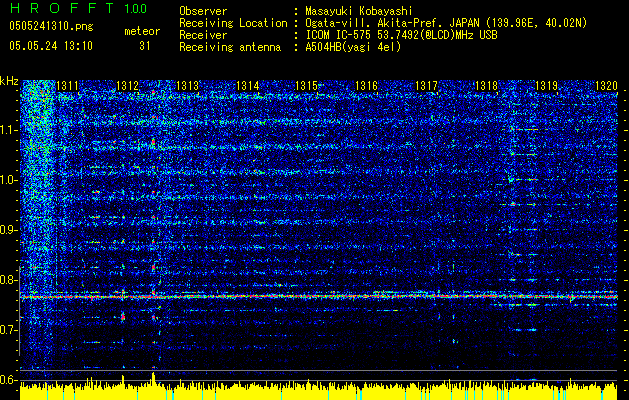Click the 1314 time marker
The height and width of the screenshot is (400, 629).
(247, 86)
